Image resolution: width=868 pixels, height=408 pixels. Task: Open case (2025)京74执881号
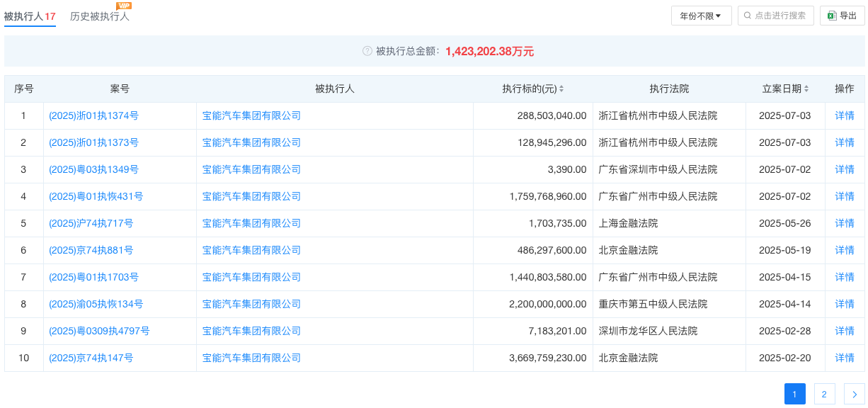pyautogui.click(x=91, y=250)
